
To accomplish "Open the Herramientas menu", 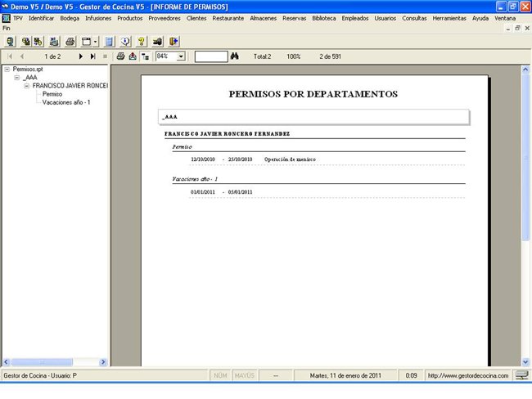I will pyautogui.click(x=449, y=18).
